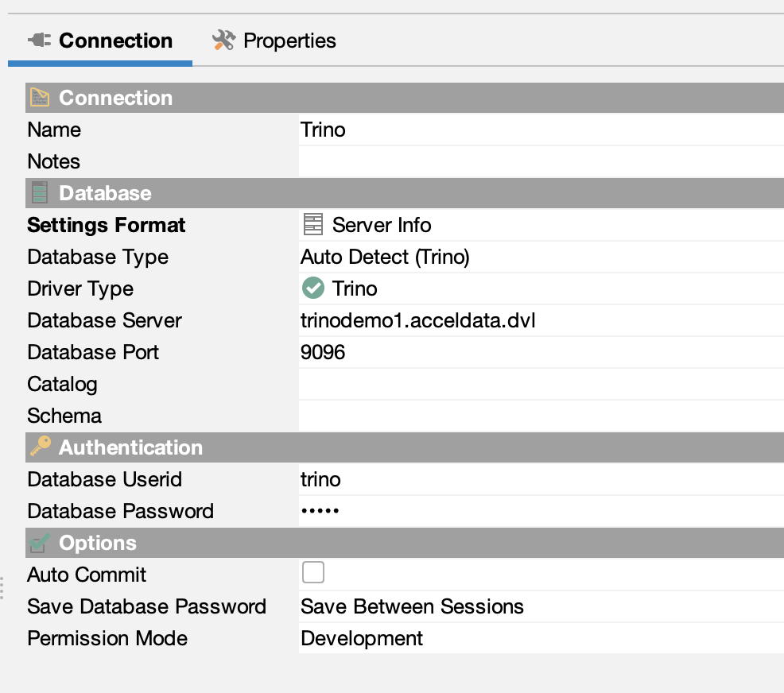The image size is (784, 693).
Task: Select the Database Password label
Action: 121,511
